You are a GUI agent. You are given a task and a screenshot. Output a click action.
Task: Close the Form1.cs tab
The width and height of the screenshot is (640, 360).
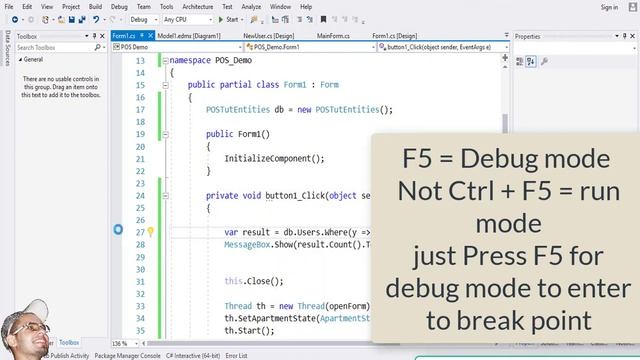tap(150, 36)
